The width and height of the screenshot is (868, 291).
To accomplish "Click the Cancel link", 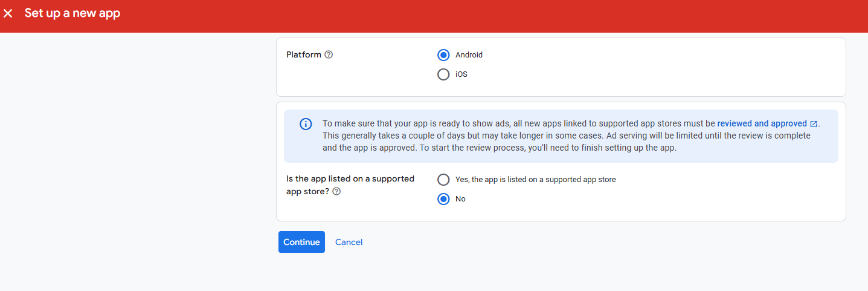I will (349, 242).
